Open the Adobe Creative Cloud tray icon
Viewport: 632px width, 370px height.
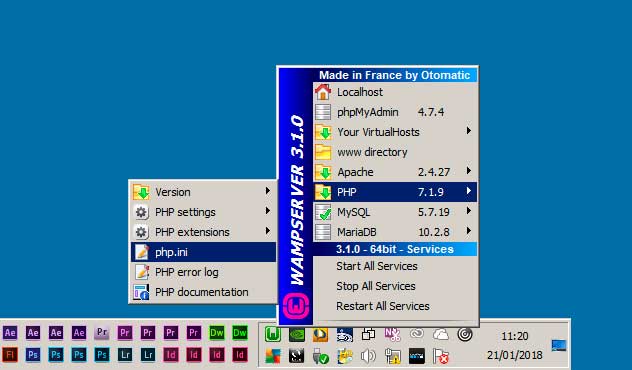tap(417, 334)
